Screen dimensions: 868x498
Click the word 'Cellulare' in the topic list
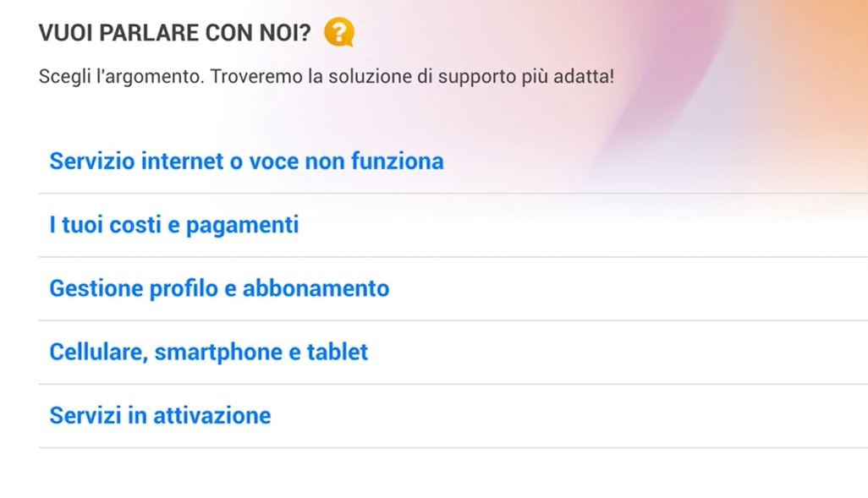(98, 352)
